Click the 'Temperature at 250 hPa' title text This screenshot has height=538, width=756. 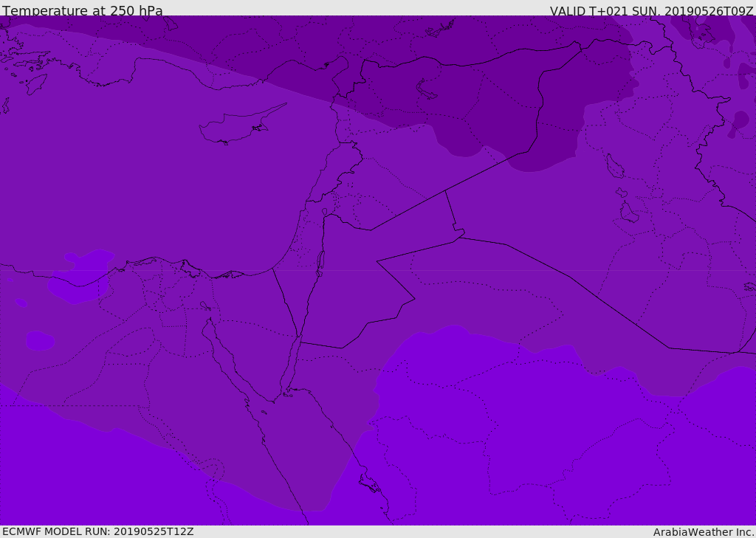pyautogui.click(x=83, y=10)
